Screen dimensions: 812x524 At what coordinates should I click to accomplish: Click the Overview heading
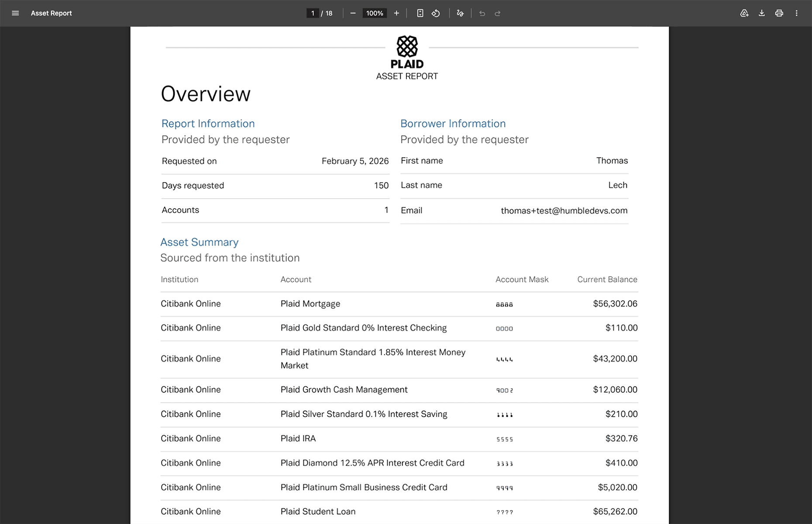coord(206,93)
